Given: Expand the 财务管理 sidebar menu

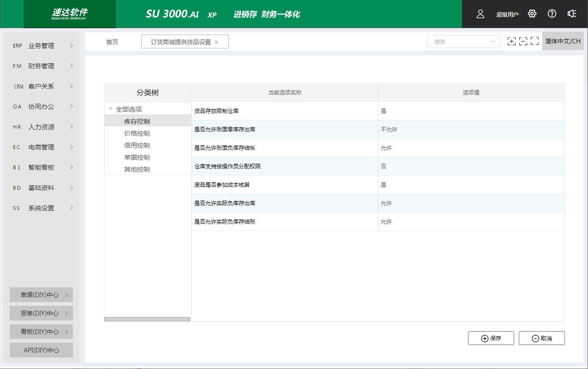Looking at the screenshot, I should (x=42, y=66).
